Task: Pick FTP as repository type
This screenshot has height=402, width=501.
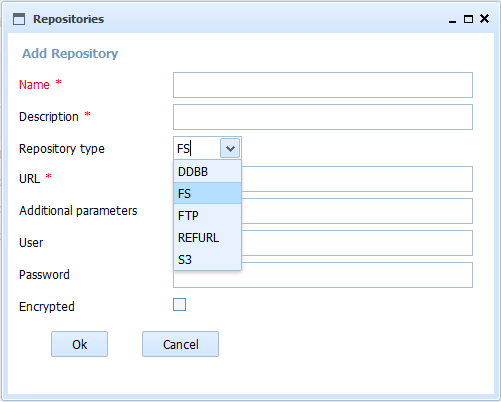Action: [207, 215]
